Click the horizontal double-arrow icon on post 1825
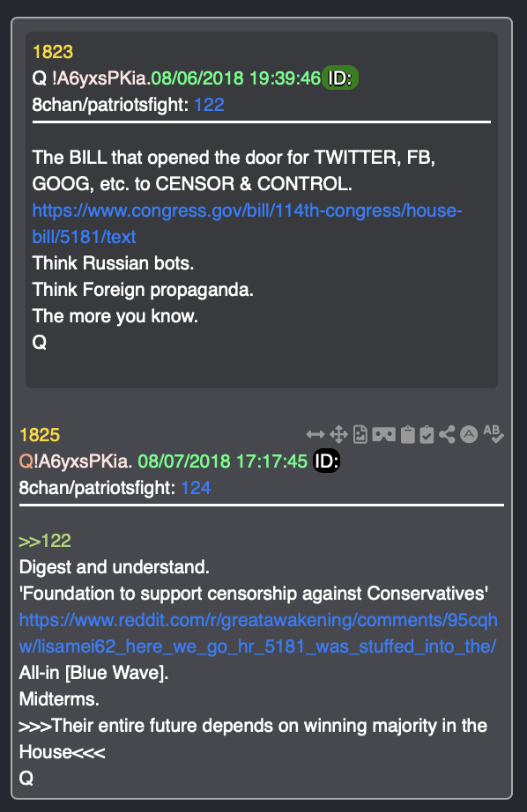This screenshot has height=812, width=527. coord(315,434)
